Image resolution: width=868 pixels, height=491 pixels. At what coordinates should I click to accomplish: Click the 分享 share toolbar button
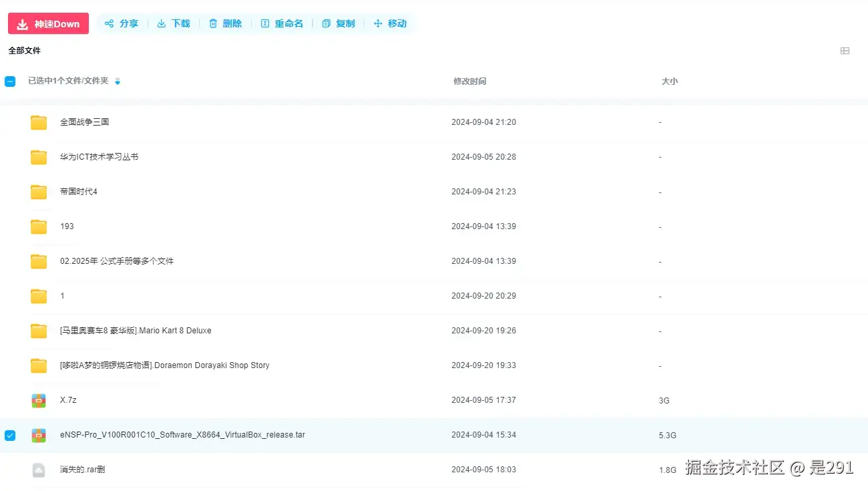click(x=122, y=23)
